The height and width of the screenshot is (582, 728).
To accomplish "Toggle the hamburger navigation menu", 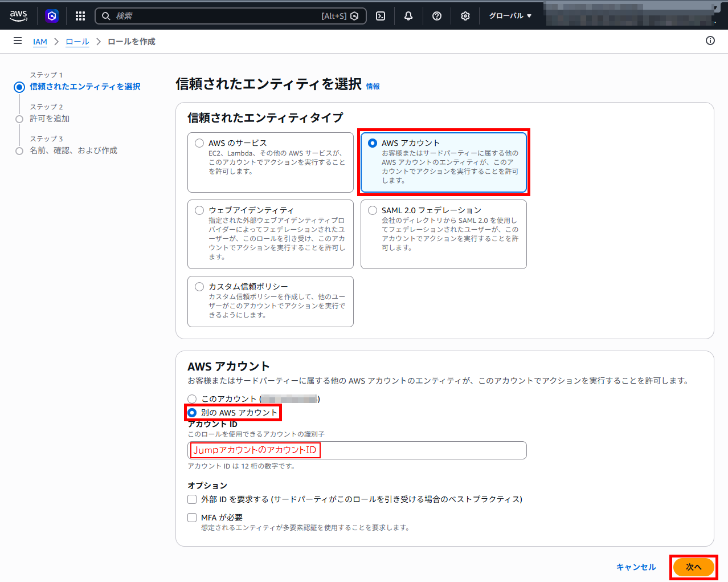I will point(18,41).
